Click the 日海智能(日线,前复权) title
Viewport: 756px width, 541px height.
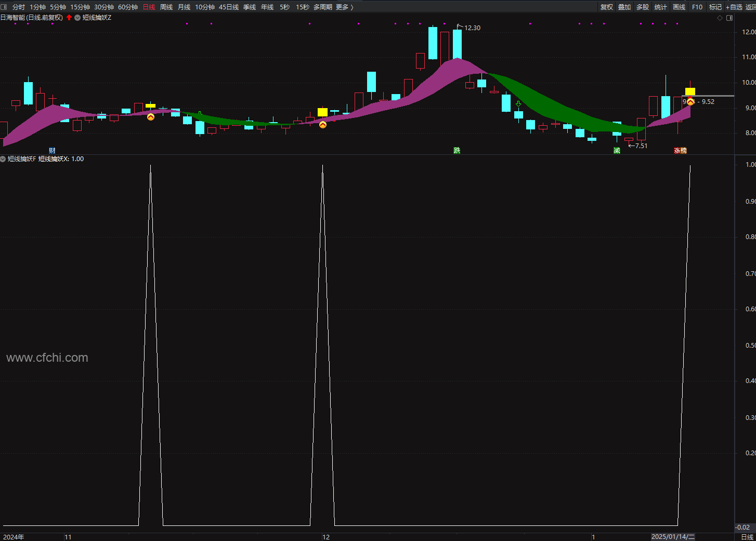[x=32, y=18]
